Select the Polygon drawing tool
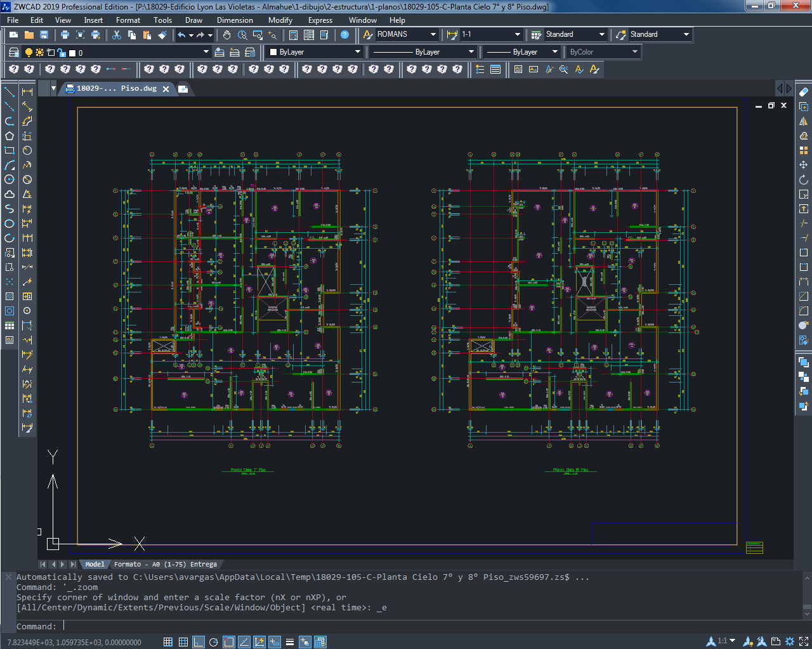 [10, 136]
